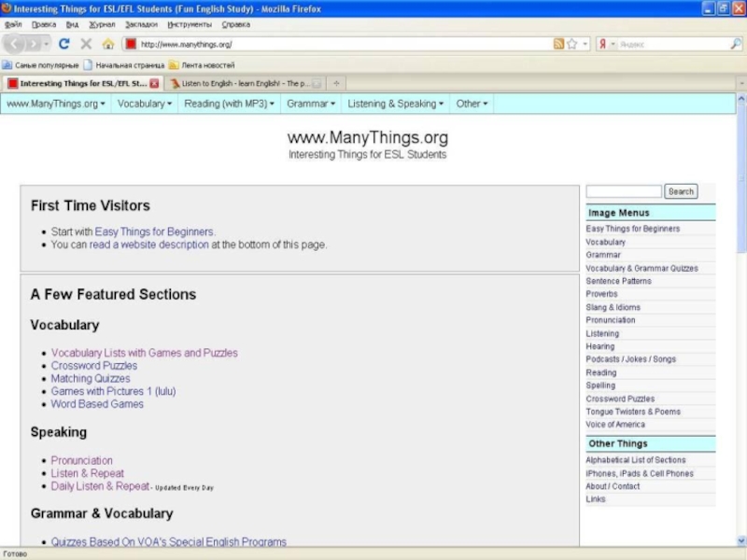Open Games with Pictures 1 (lulu) link

tap(113, 391)
